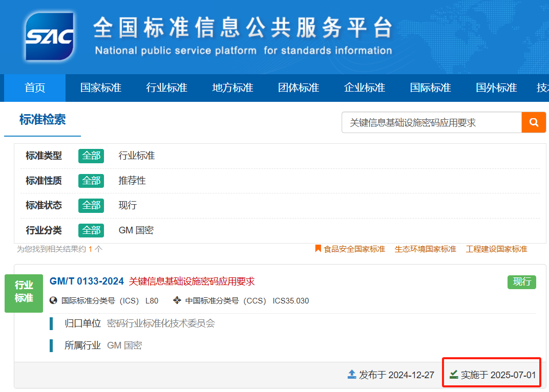The height and width of the screenshot is (392, 549).
Task: Click the green 行业标准 badge
Action: (24, 292)
